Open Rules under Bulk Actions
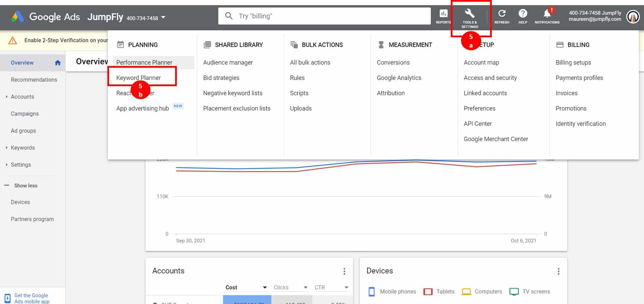The height and width of the screenshot is (304, 644). click(297, 78)
